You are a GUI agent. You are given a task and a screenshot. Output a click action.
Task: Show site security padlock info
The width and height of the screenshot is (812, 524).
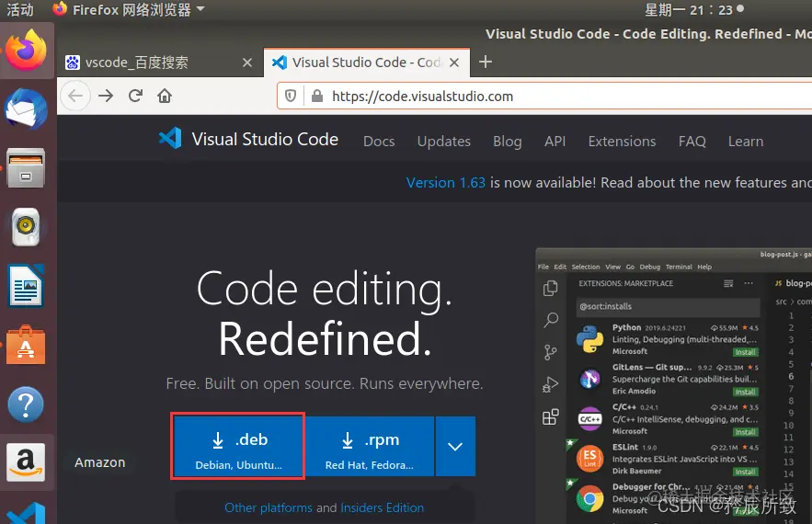tap(317, 96)
